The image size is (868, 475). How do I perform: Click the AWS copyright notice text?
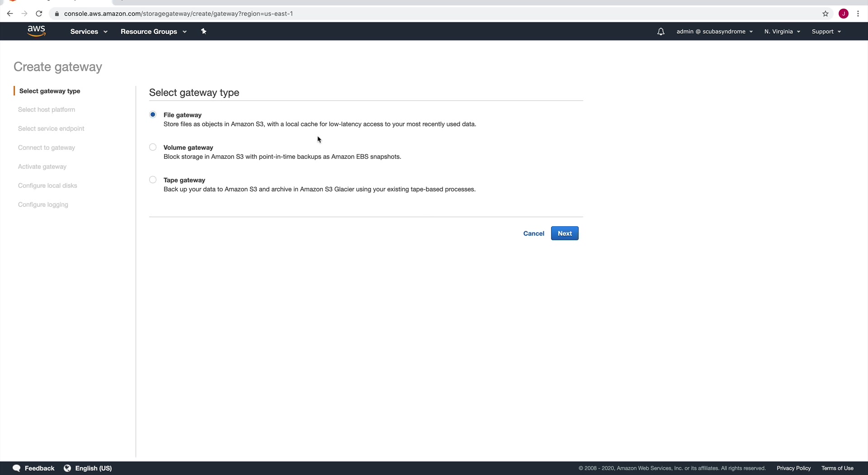[x=672, y=468]
